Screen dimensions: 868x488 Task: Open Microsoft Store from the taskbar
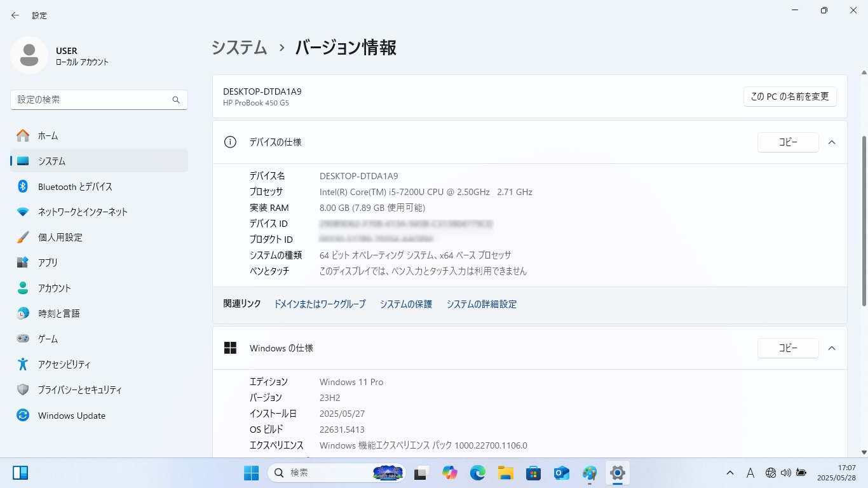click(x=534, y=473)
